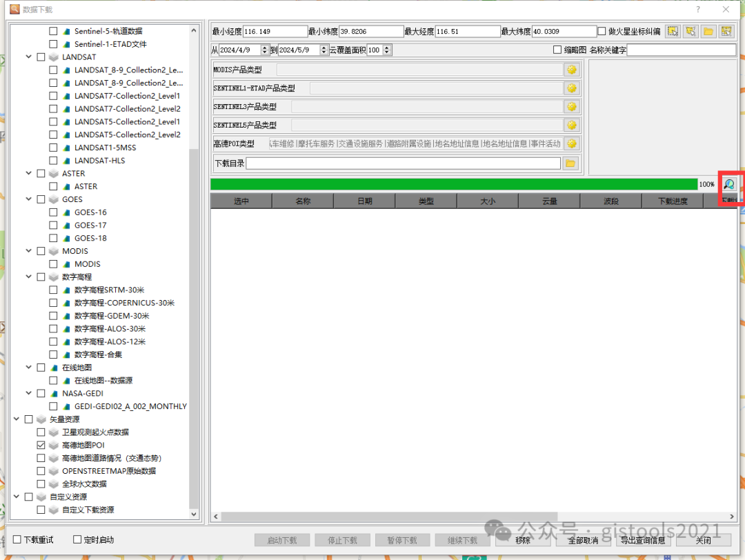745x560 pixels.
Task: Click the magnifier search query icon
Action: 729,184
